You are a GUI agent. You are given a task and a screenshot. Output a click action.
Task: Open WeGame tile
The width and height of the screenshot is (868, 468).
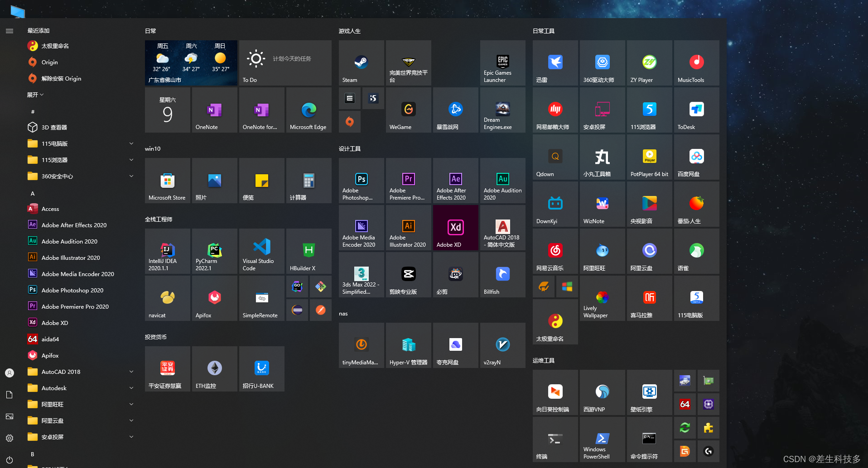pyautogui.click(x=408, y=110)
